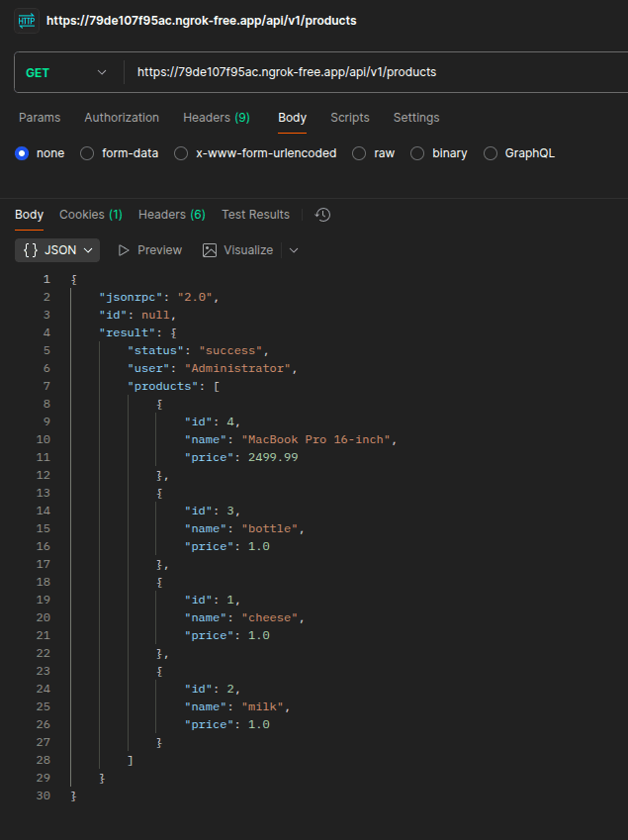Select the GraphQL body radio option
The image size is (628, 840).
coord(491,153)
